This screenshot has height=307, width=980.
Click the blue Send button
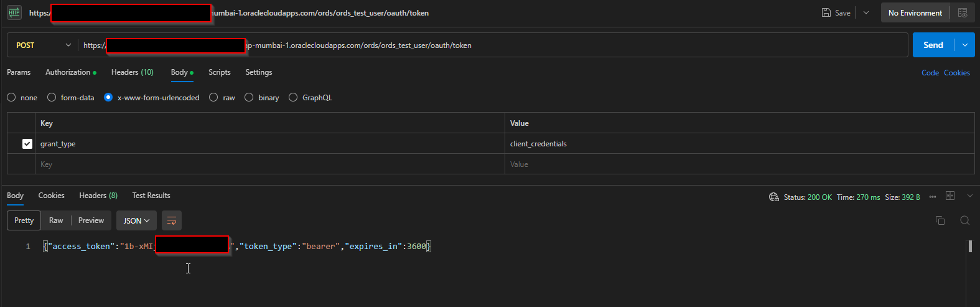click(x=933, y=45)
